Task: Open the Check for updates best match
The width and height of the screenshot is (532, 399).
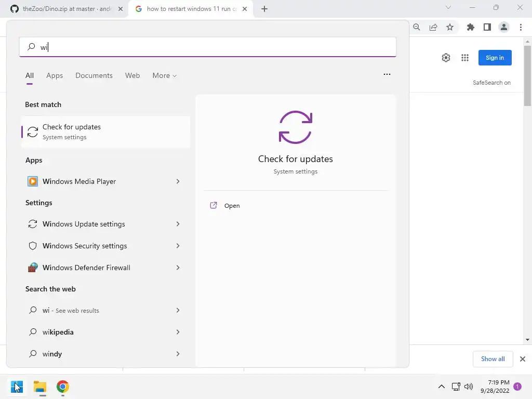Action: (x=105, y=131)
